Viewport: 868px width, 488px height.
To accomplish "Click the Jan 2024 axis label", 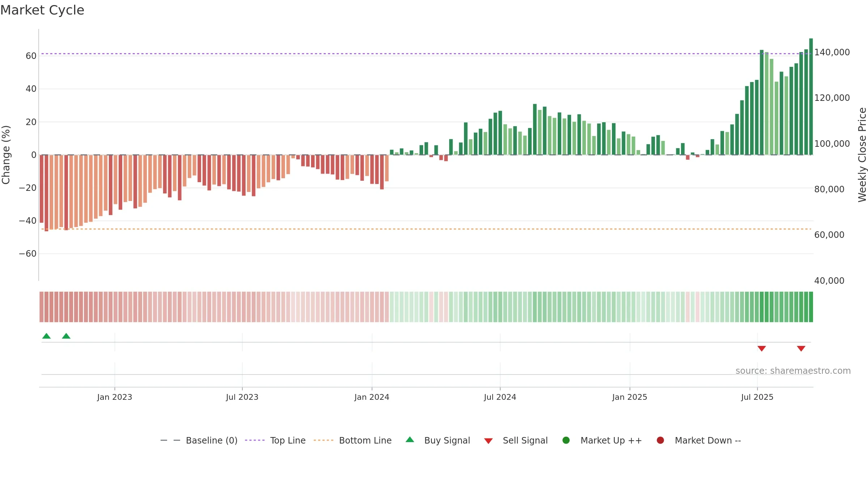I will point(372,397).
